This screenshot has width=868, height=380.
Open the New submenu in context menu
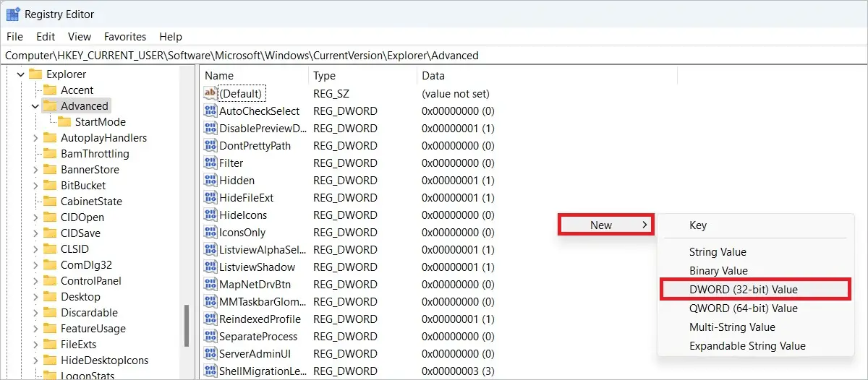pyautogui.click(x=605, y=225)
